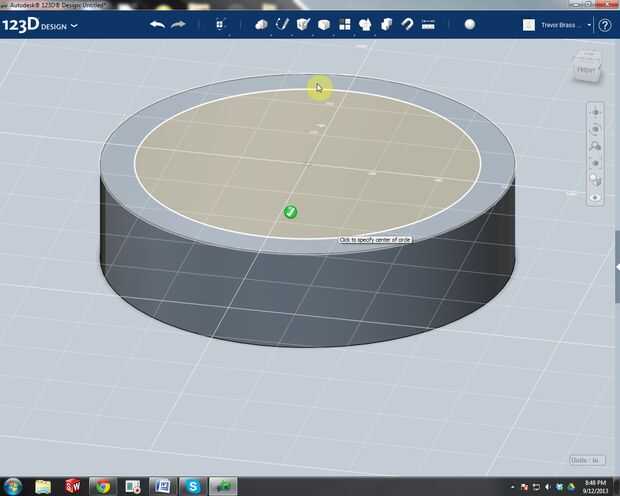
Task: Expand the collapsed right side panel
Action: [617, 267]
